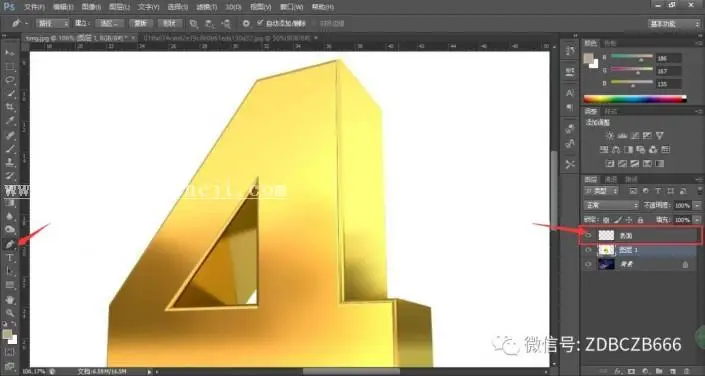Click the Mask button in options bar
Image resolution: width=705 pixels, height=376 pixels.
pyautogui.click(x=141, y=23)
